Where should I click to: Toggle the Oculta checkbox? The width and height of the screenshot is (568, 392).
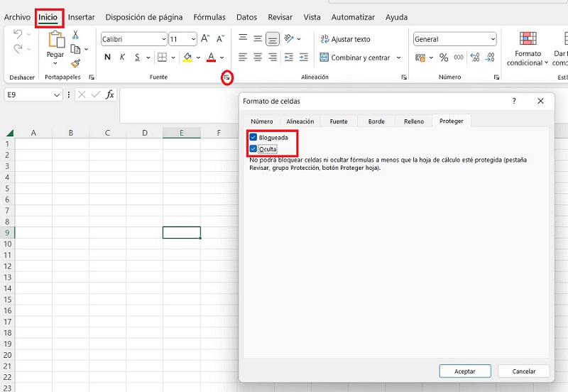tap(253, 149)
